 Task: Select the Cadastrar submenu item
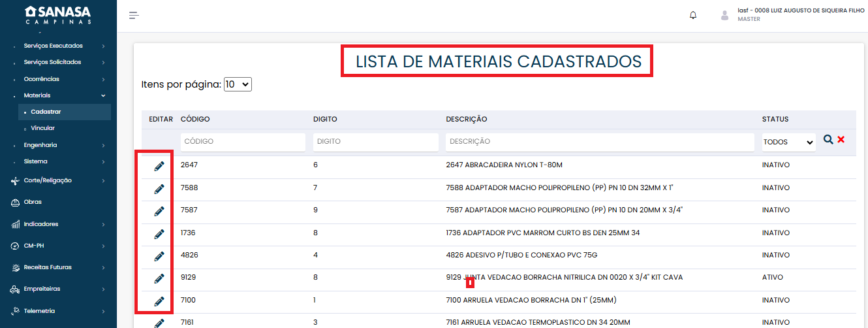(46, 112)
